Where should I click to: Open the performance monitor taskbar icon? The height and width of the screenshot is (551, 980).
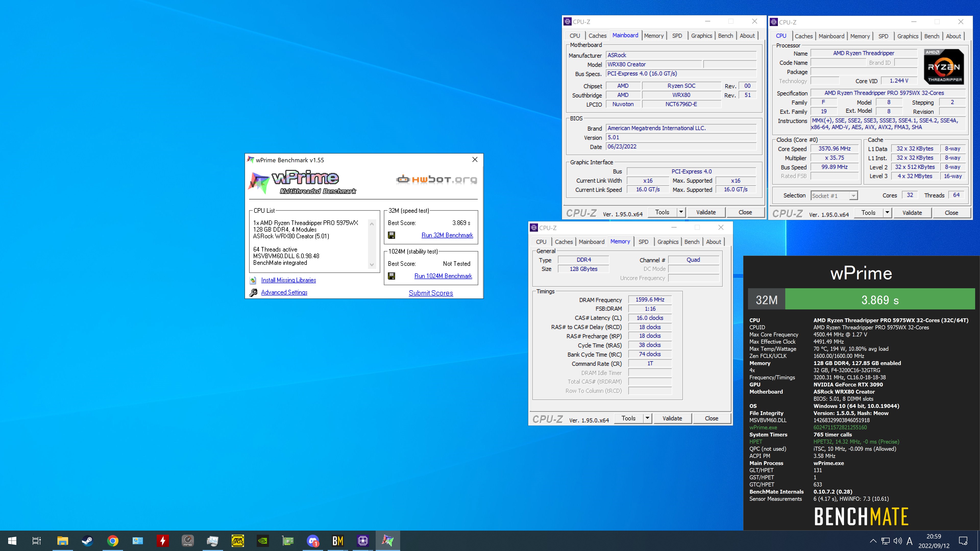click(213, 540)
